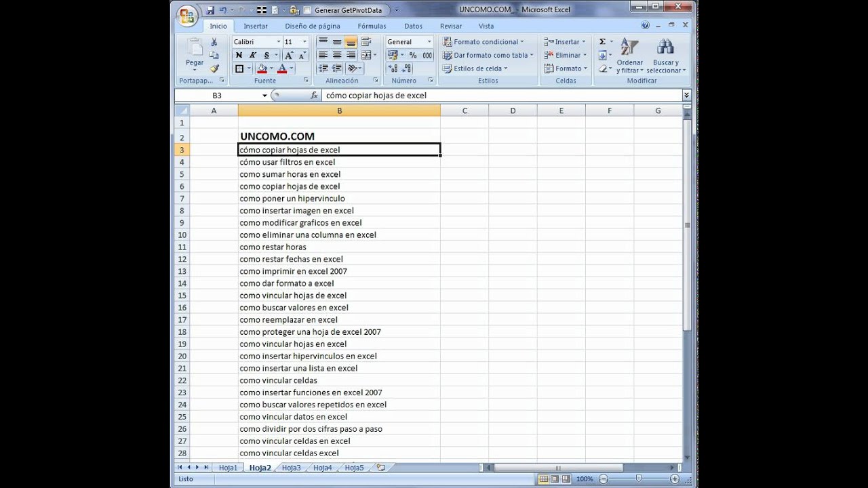Center the cell text horizontally
Viewport: 868px width, 488px height.
[337, 55]
